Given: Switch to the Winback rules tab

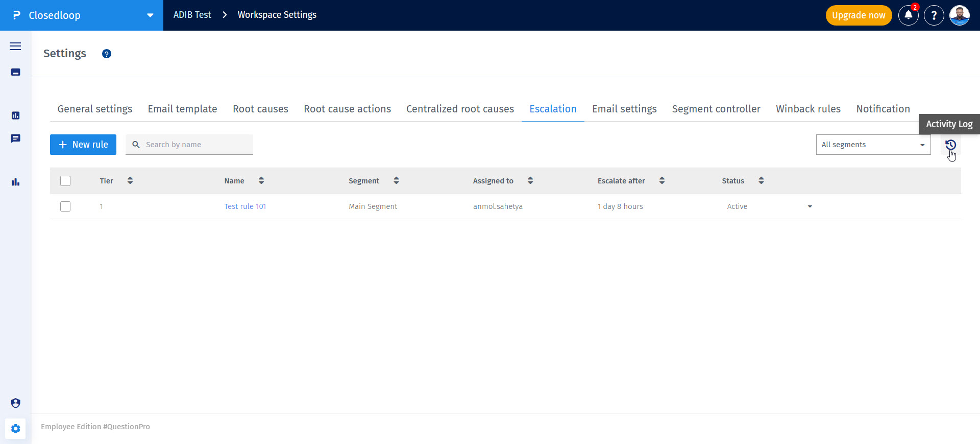Looking at the screenshot, I should [x=808, y=109].
